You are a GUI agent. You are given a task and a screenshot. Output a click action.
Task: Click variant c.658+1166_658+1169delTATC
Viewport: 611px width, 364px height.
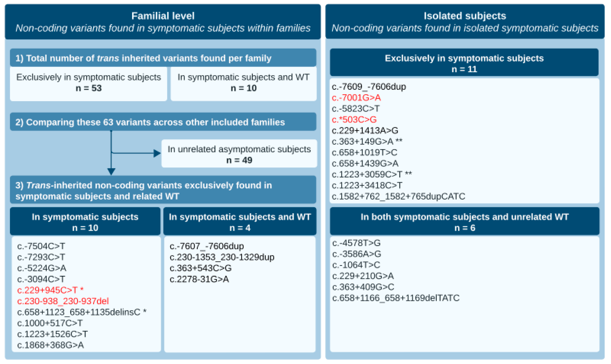tap(396, 298)
